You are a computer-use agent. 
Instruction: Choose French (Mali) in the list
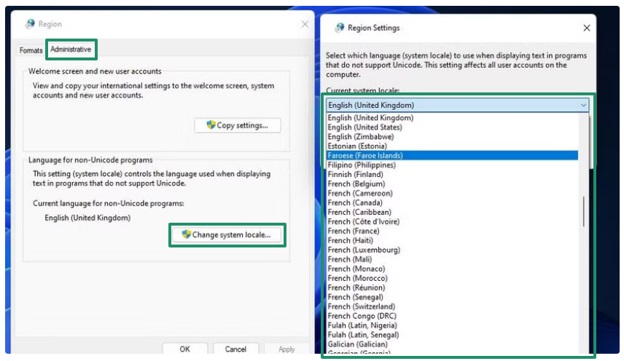[x=452, y=259]
